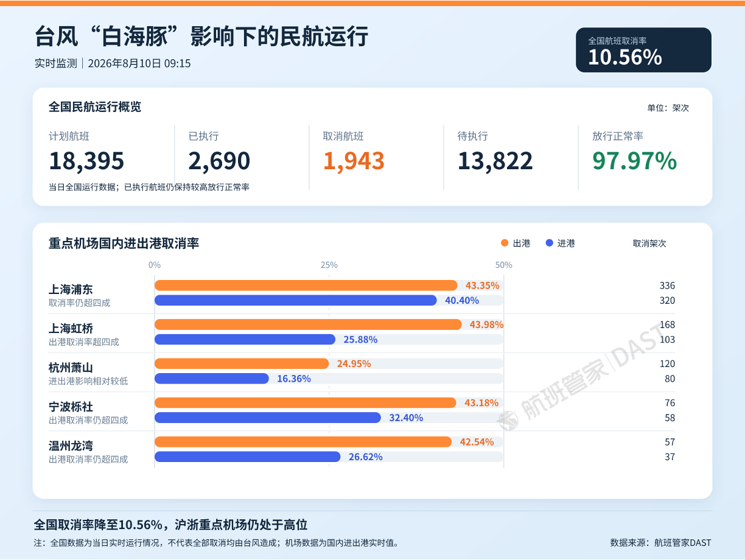Viewport: 745px width, 560px height.
Task: Click the main title 台风"白海豚"影响下的民航运行
Action: (x=201, y=37)
